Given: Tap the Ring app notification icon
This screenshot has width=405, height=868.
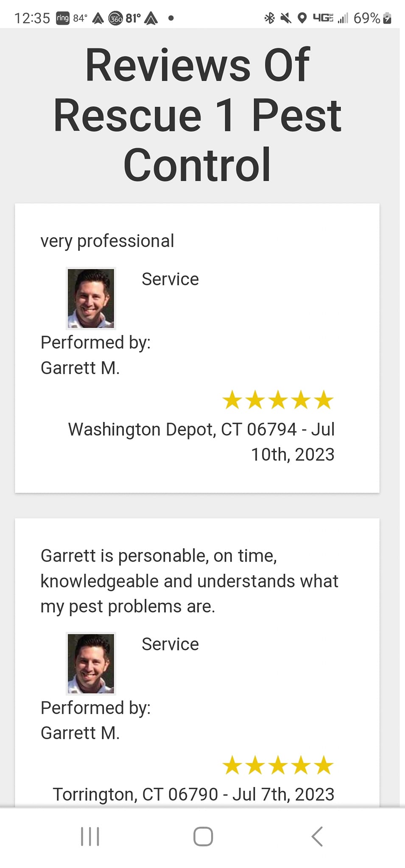Looking at the screenshot, I should coord(63,18).
